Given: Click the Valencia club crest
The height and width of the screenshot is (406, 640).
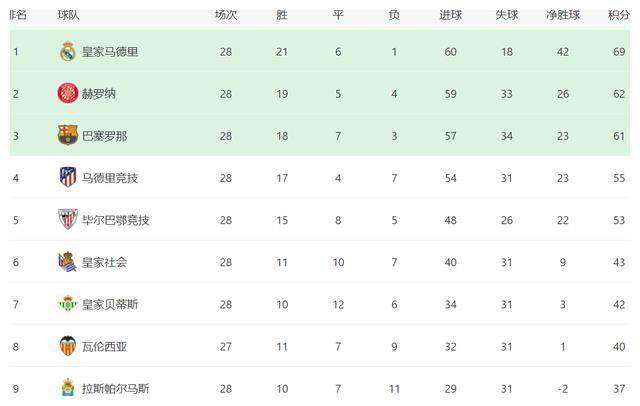Looking at the screenshot, I should [67, 346].
